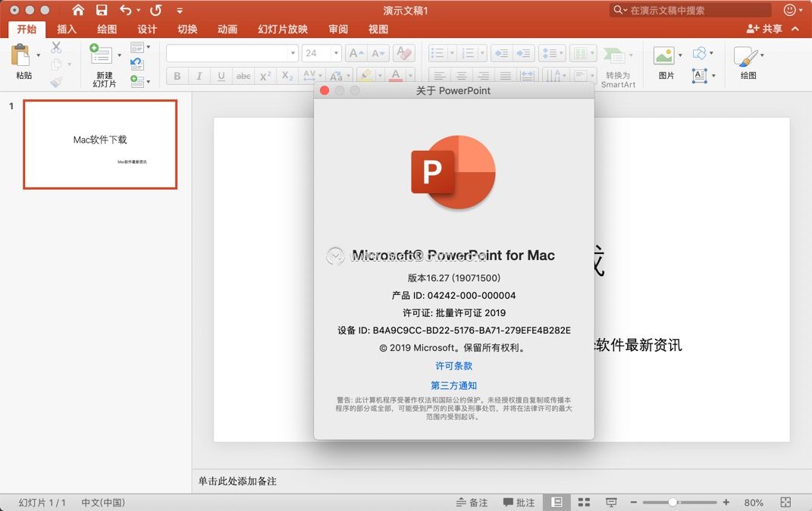Toggle Italic formatting
Image resolution: width=812 pixels, height=511 pixels.
click(199, 76)
